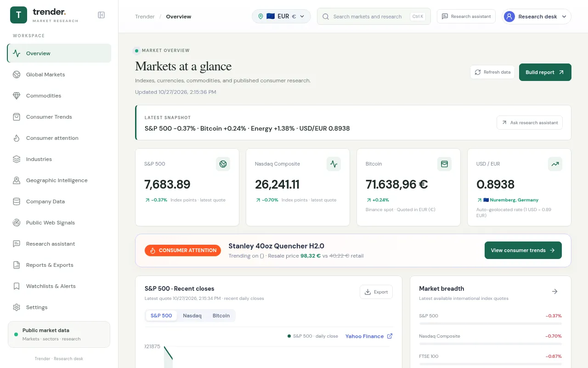588x368 pixels.
Task: Select the S&P 500 chart tab
Action: click(161, 316)
